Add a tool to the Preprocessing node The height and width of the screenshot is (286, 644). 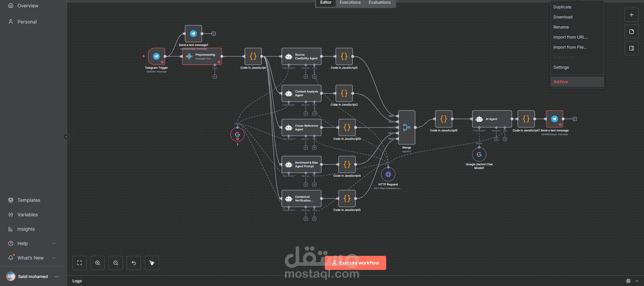point(215,76)
